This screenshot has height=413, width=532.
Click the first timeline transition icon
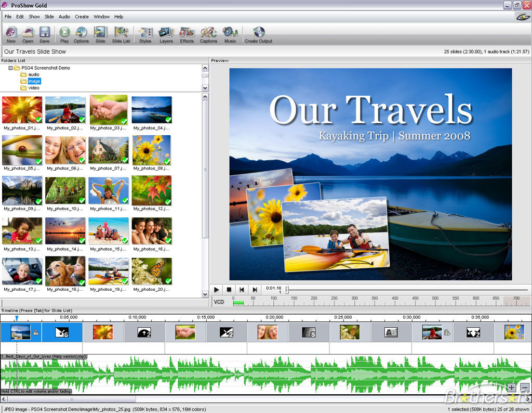[x=62, y=332]
